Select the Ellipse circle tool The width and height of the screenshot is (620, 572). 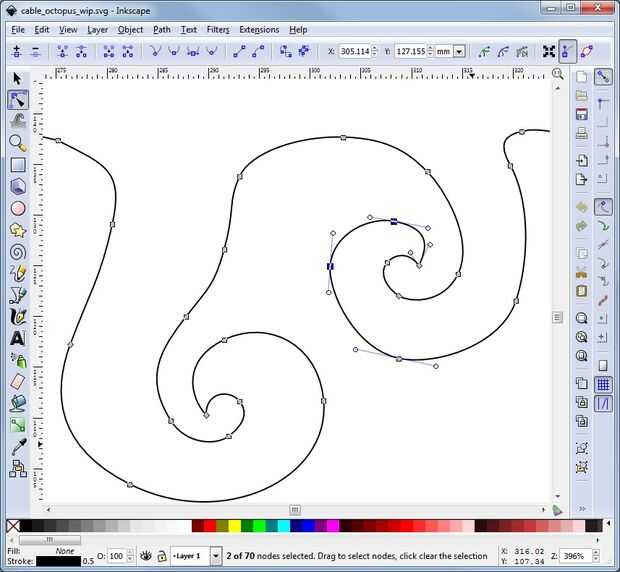(17, 208)
